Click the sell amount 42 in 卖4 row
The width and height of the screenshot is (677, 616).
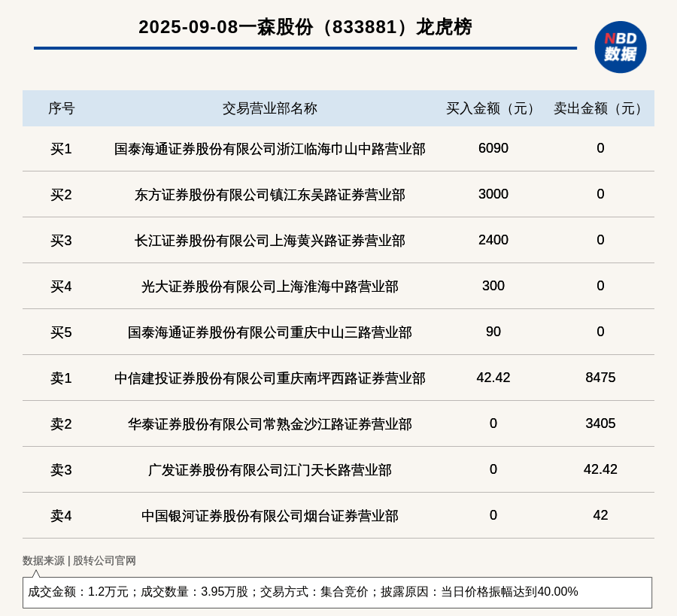pyautogui.click(x=600, y=515)
